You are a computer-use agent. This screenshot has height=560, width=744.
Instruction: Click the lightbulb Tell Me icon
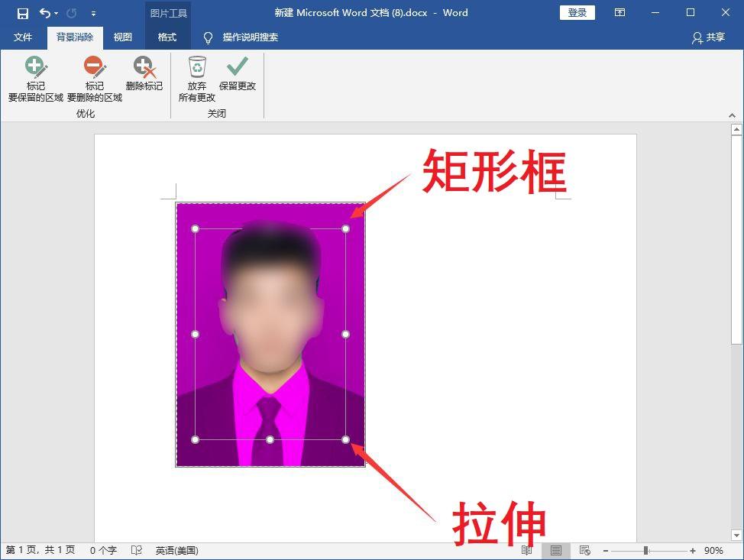[x=208, y=37]
